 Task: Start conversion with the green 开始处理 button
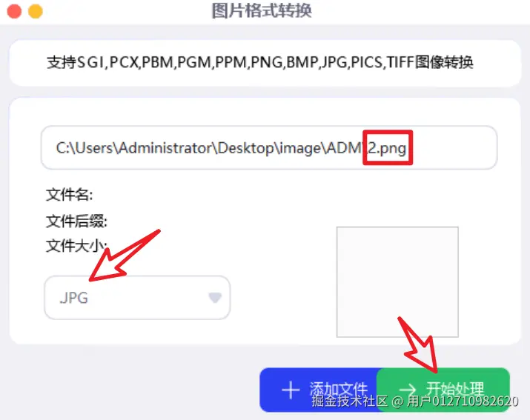443,390
